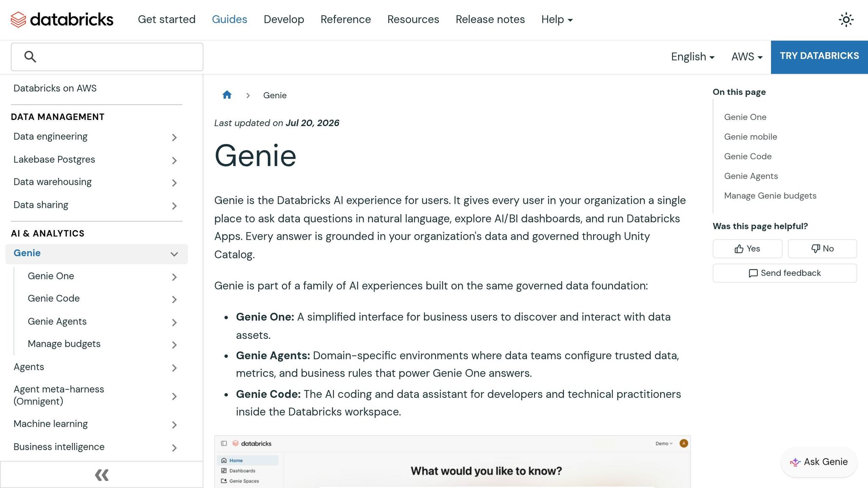Screen dimensions: 868x488
Task: Jump to Genie Agents on this page
Action: click(x=751, y=176)
